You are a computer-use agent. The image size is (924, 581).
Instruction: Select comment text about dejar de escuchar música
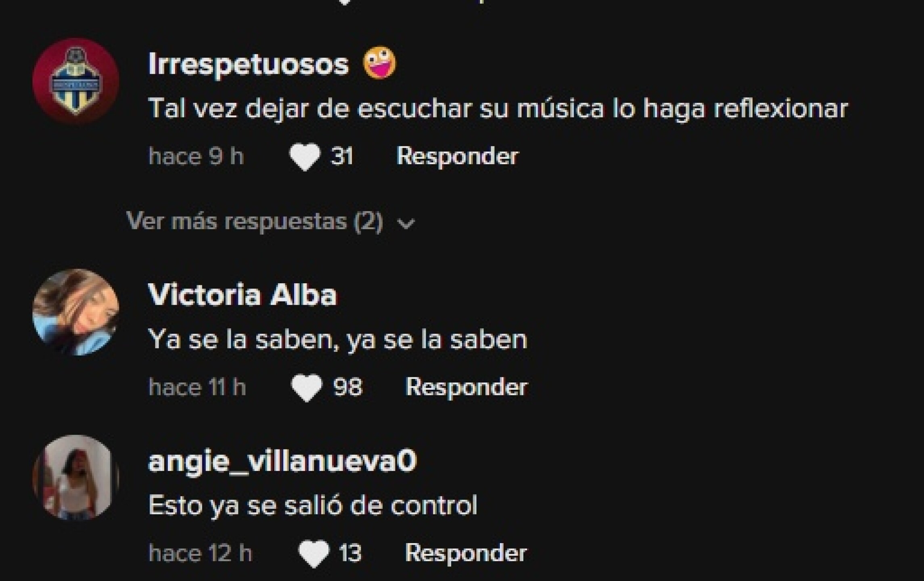498,109
